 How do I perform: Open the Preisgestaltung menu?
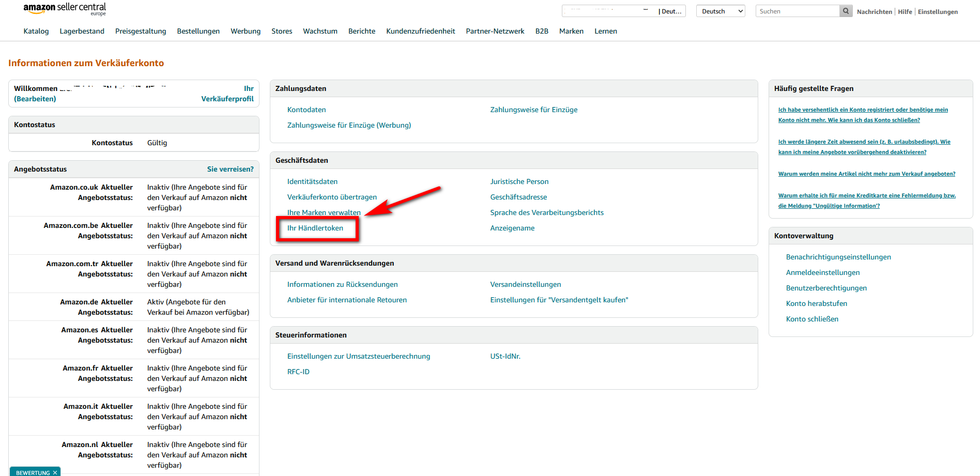coord(141,31)
